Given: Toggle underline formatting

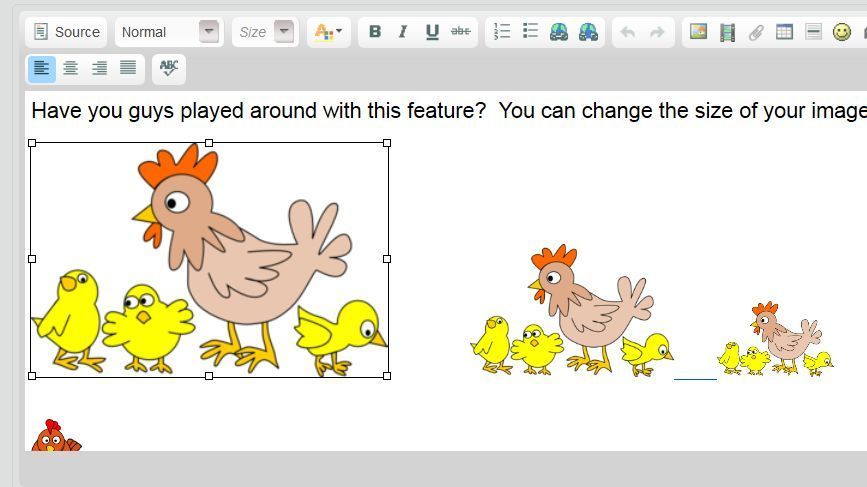Looking at the screenshot, I should [x=432, y=32].
